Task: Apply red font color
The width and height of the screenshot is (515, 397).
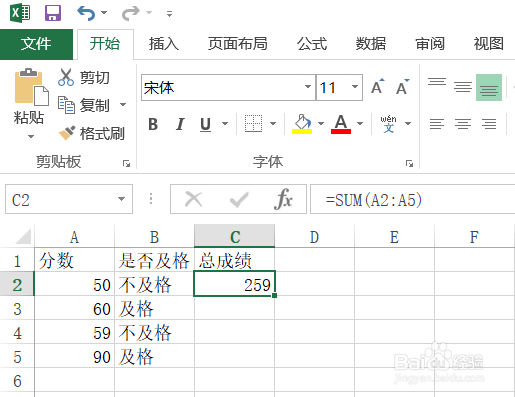Action: pos(341,124)
